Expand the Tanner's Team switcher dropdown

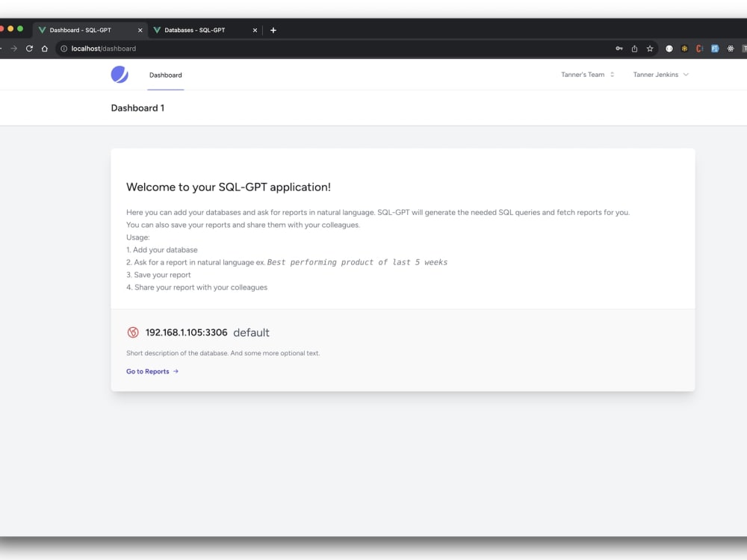coord(587,74)
